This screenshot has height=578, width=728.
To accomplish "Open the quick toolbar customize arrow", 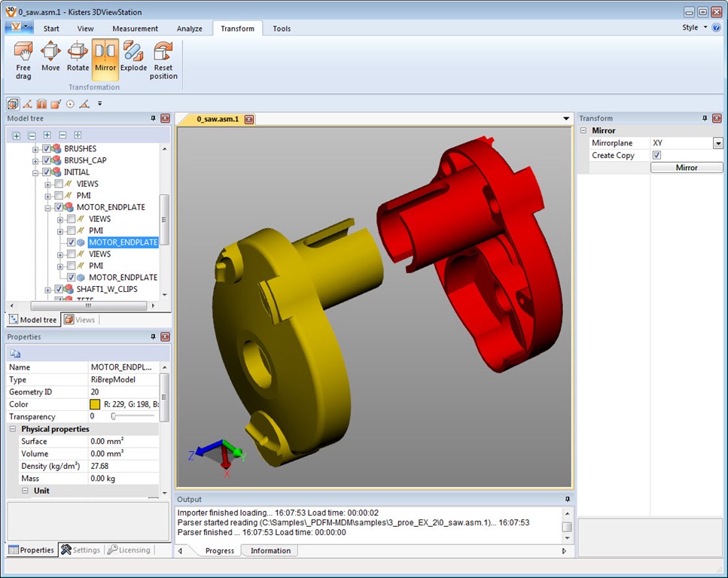I will pos(100,104).
